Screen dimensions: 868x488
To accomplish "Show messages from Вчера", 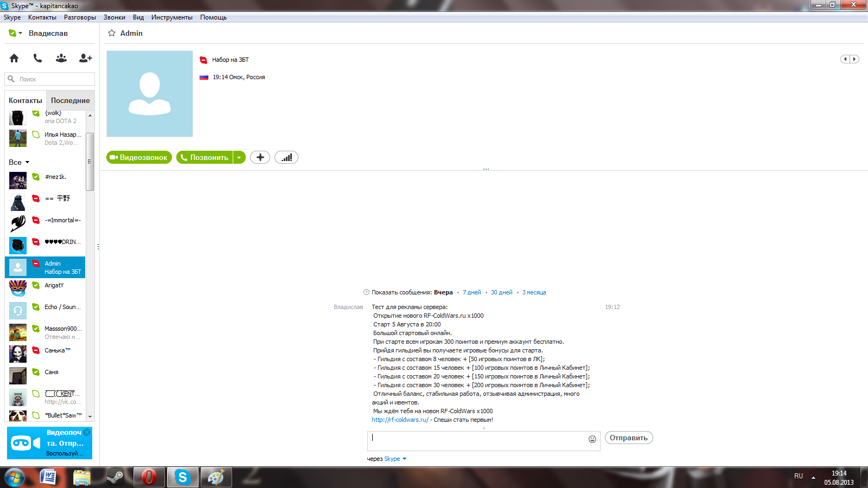I will (443, 292).
